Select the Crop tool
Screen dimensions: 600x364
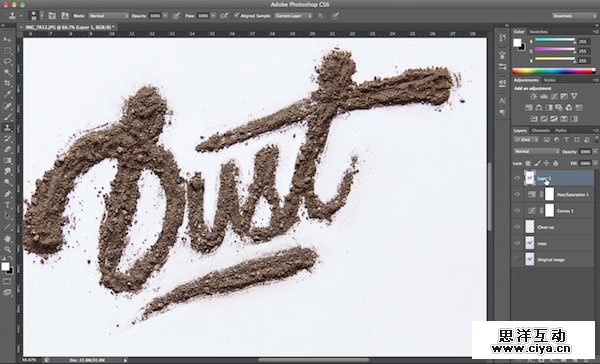pyautogui.click(x=7, y=83)
